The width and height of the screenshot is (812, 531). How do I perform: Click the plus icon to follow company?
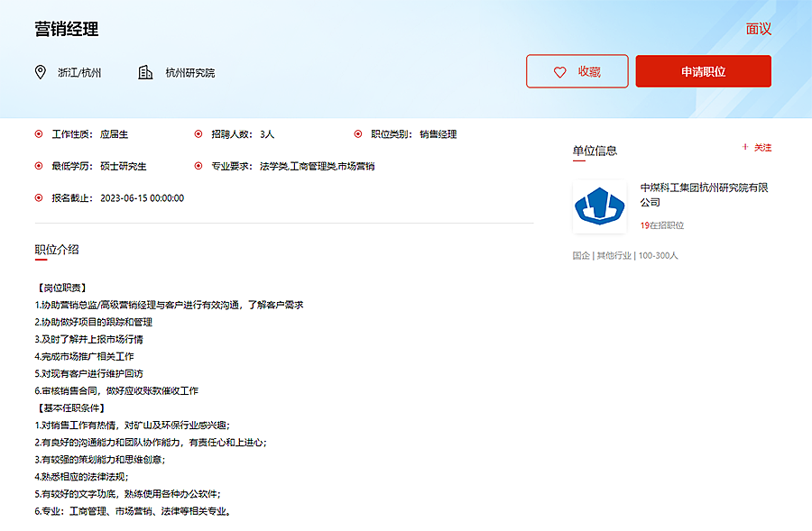click(744, 147)
